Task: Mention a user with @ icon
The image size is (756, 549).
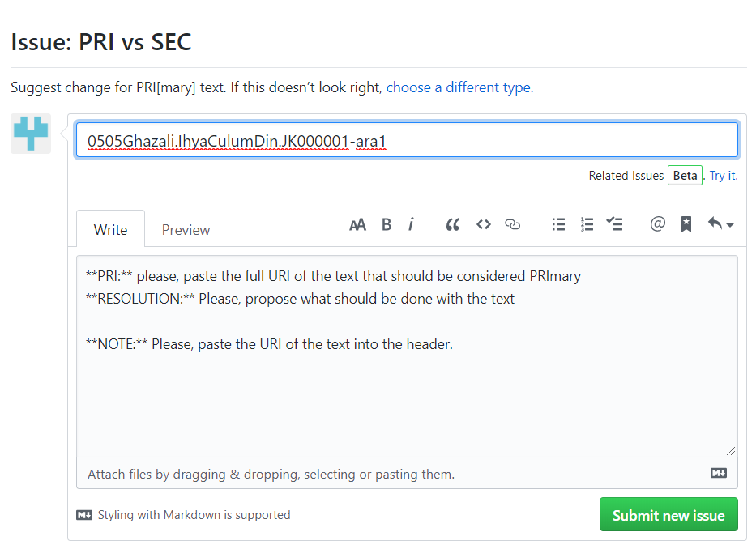Action: tap(657, 225)
